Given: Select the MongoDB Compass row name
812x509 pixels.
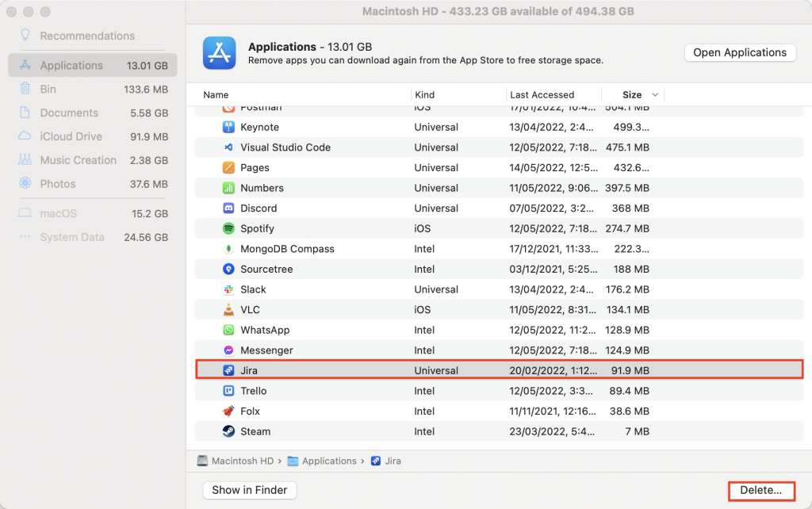Looking at the screenshot, I should point(287,248).
